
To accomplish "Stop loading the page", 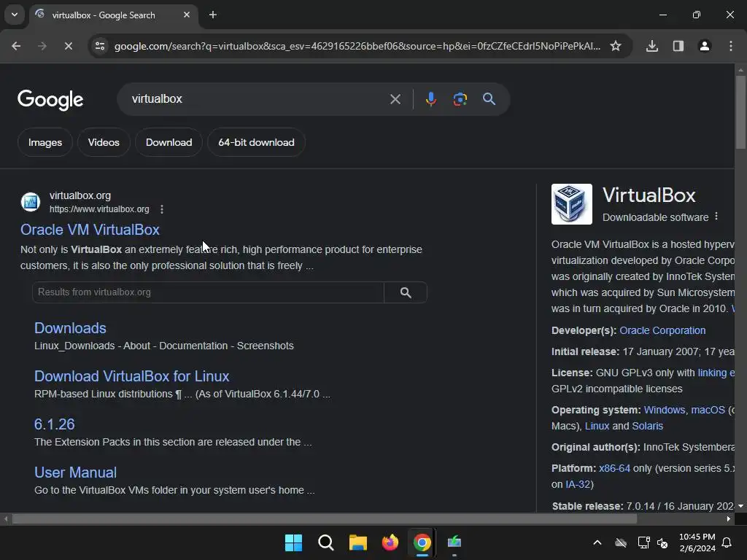I will (68, 46).
